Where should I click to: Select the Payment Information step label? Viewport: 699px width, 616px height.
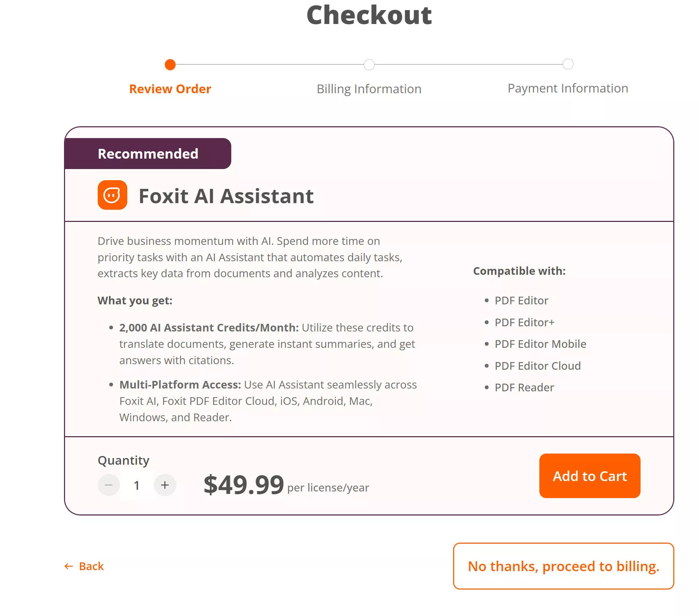568,88
